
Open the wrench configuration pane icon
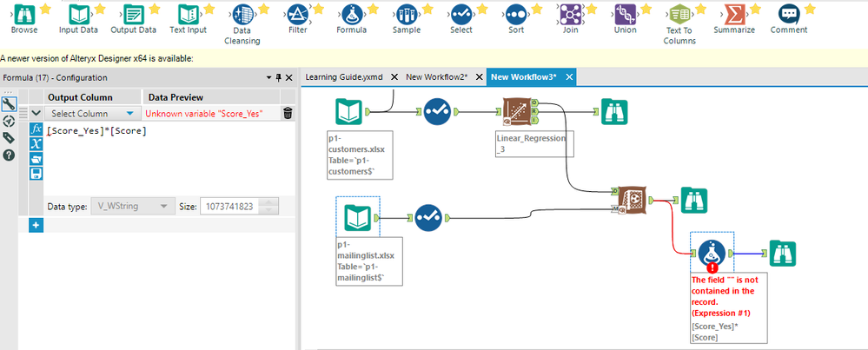point(9,104)
